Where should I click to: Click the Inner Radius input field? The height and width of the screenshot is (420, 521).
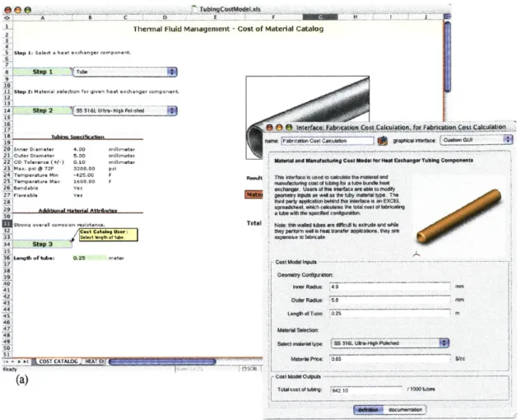390,287
